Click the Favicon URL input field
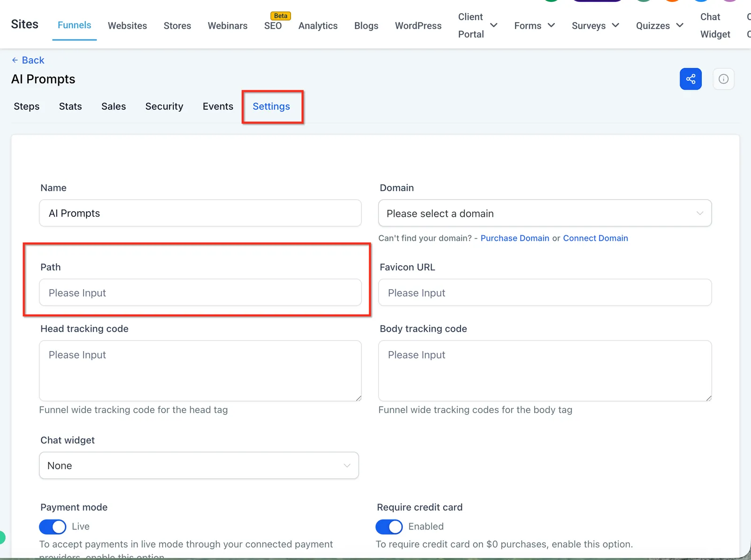Image resolution: width=751 pixels, height=560 pixels. [x=545, y=292]
